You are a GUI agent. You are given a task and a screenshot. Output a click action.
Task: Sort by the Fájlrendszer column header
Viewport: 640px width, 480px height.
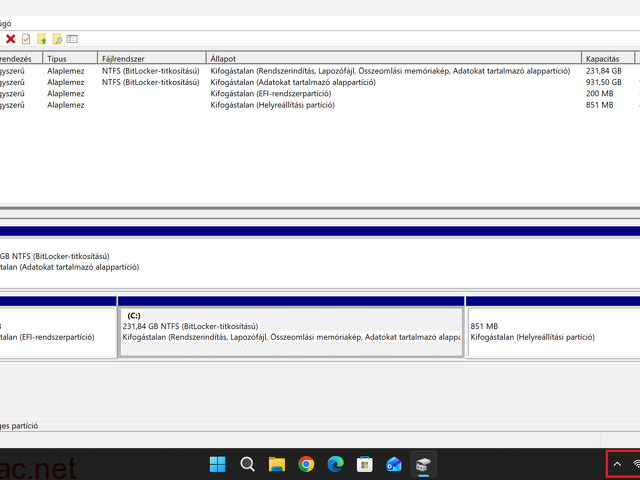point(152,58)
